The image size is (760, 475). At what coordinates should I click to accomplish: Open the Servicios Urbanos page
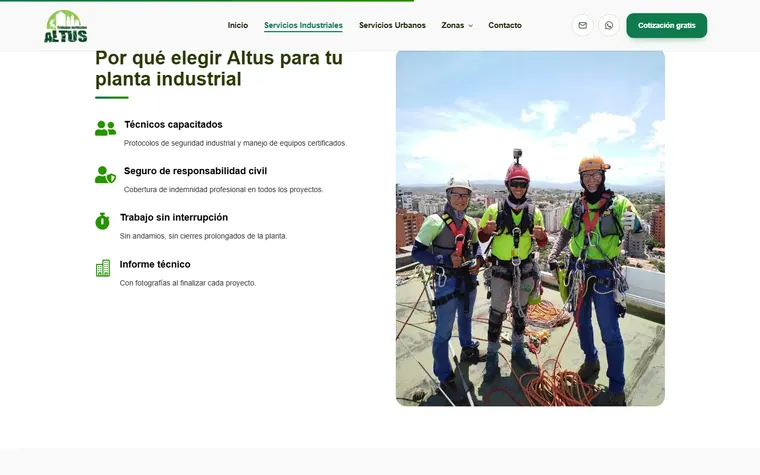[392, 25]
